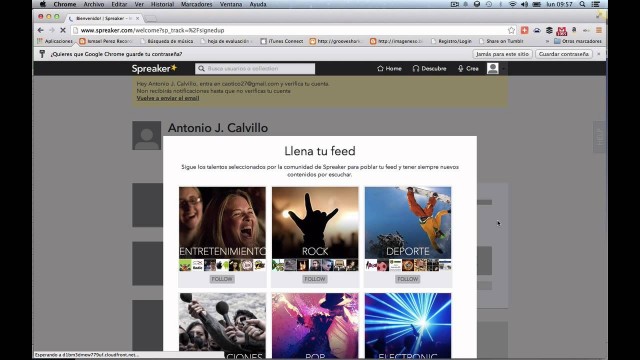Open the Apple menu

(42, 4)
